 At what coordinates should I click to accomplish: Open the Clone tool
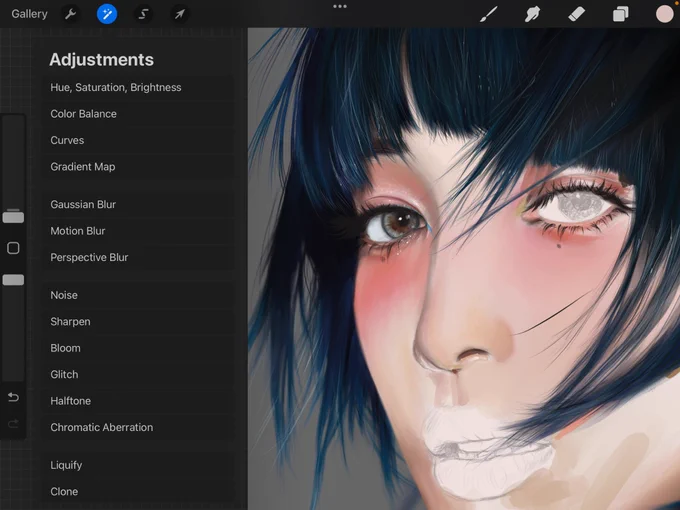coord(138,492)
